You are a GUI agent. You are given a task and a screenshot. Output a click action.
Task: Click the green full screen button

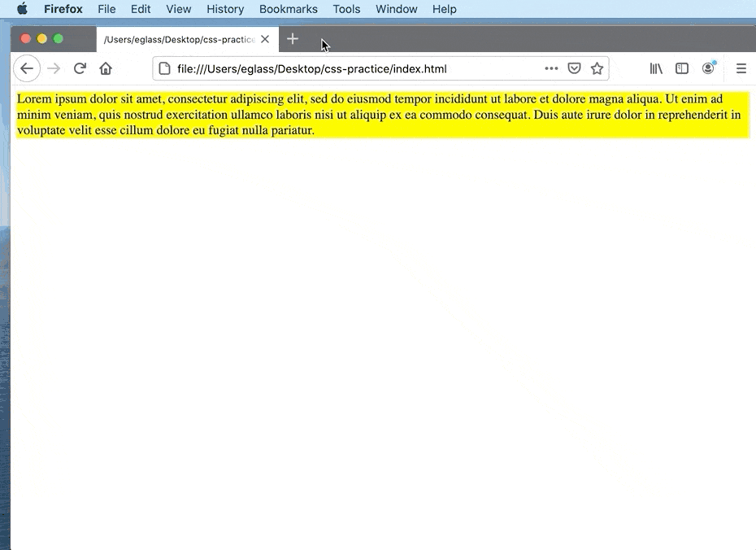tap(59, 38)
